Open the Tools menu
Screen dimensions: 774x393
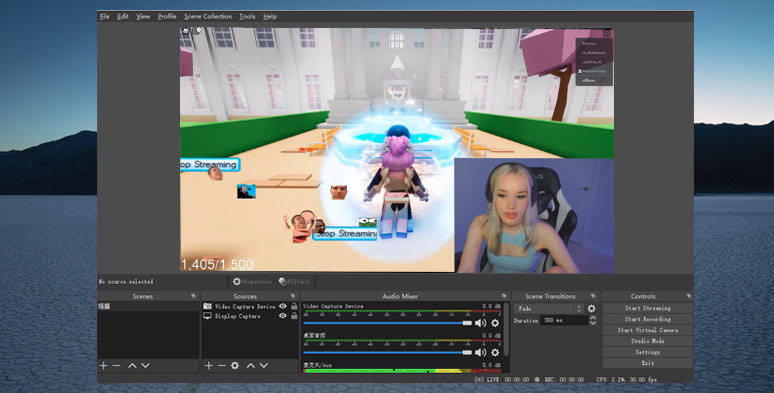[x=247, y=16]
